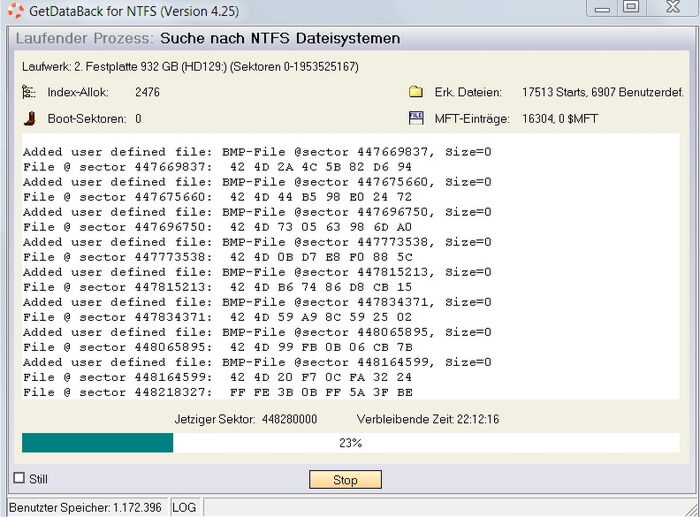The height and width of the screenshot is (517, 700).
Task: Close the GetDataBack window
Action: (672, 7)
